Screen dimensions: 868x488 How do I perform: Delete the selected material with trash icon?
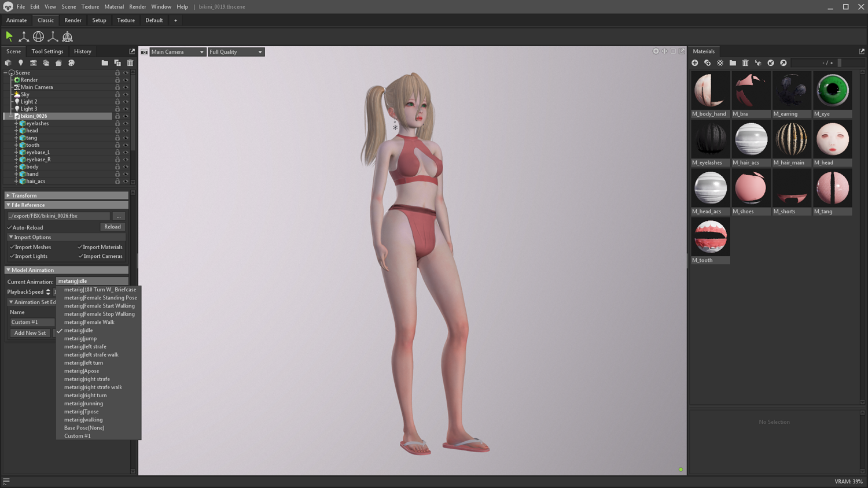point(745,63)
